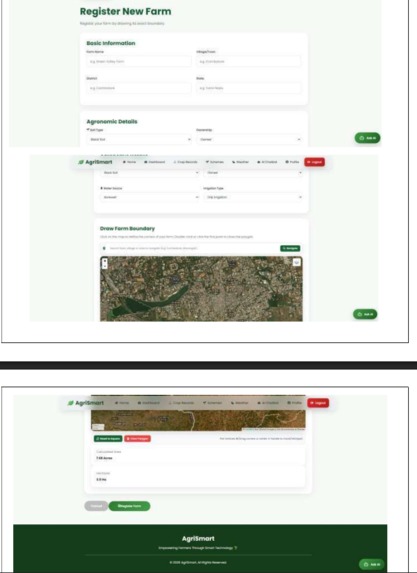417x573 pixels.
Task: Click on the satellite map in bottom screenshot
Action: point(198,420)
